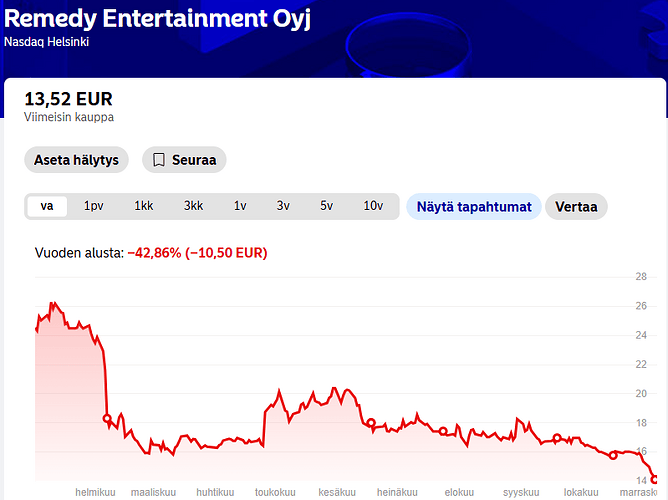
Task: Click the syyskuu axis label
Action: [521, 492]
